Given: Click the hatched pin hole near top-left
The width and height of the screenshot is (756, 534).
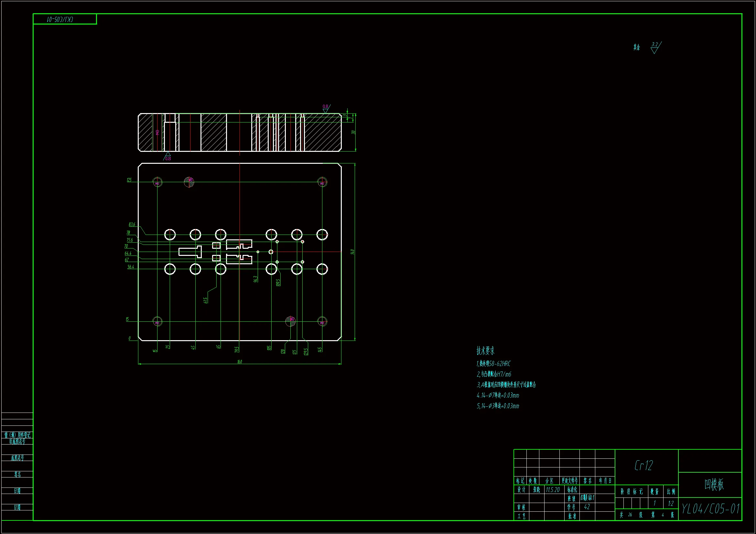Looking at the screenshot, I should point(189,182).
